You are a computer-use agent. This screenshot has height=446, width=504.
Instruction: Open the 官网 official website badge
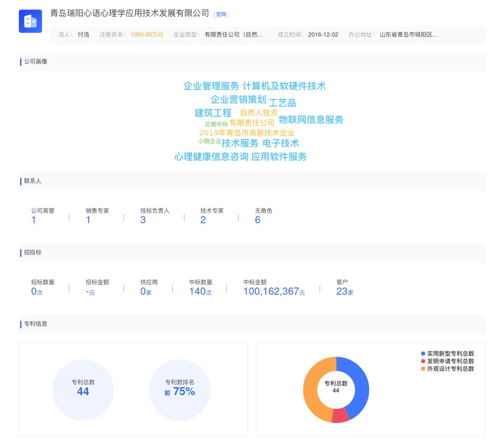point(221,14)
